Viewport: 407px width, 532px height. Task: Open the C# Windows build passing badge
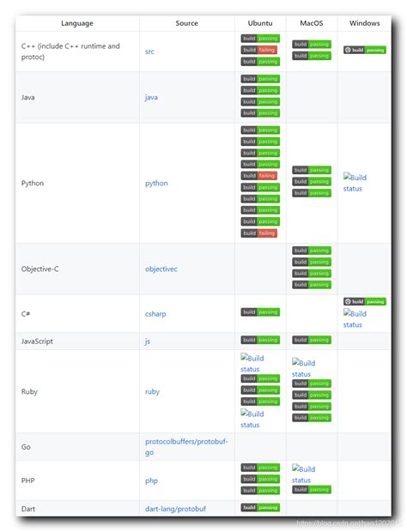pyautogui.click(x=365, y=302)
